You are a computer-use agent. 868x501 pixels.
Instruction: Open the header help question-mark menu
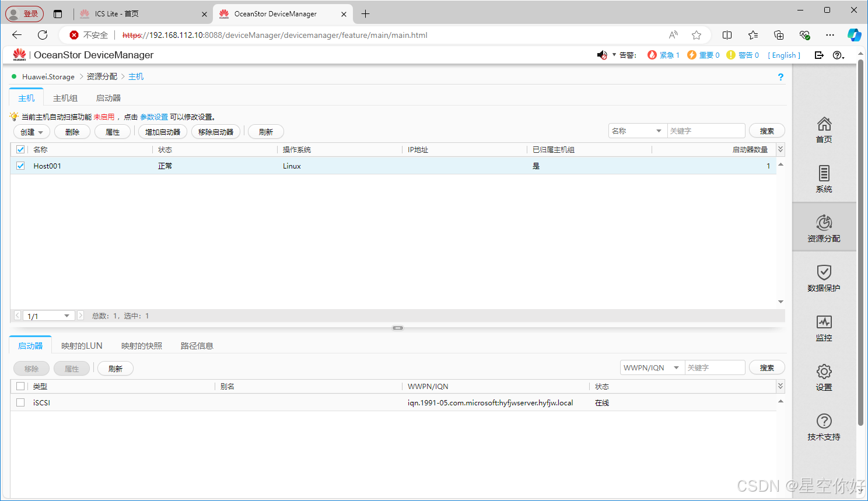point(838,55)
